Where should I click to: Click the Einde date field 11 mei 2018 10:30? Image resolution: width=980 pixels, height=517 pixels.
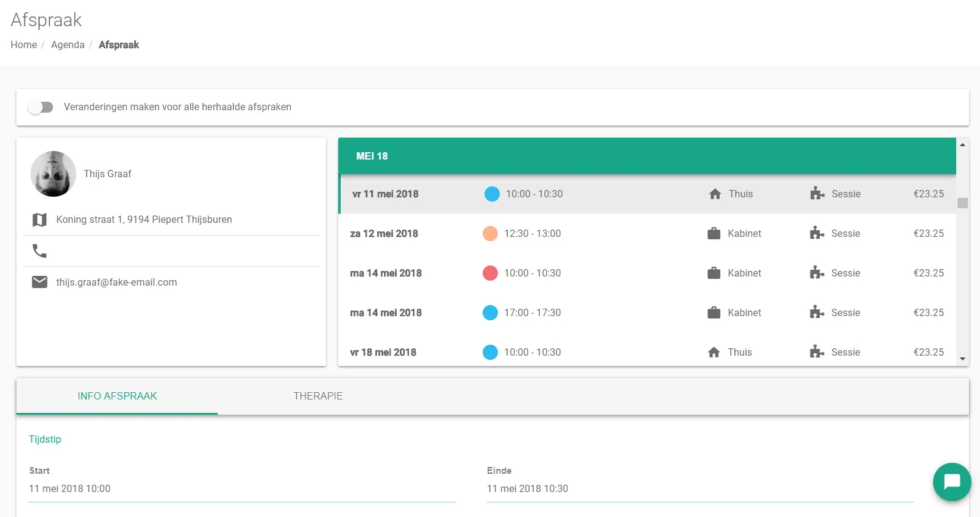(x=700, y=489)
